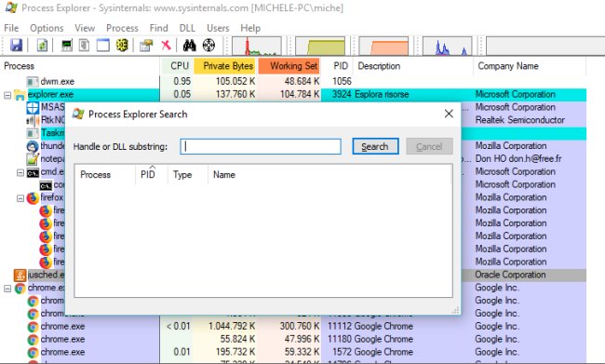Sort search results by Type column
The image size is (605, 364).
pos(188,175)
